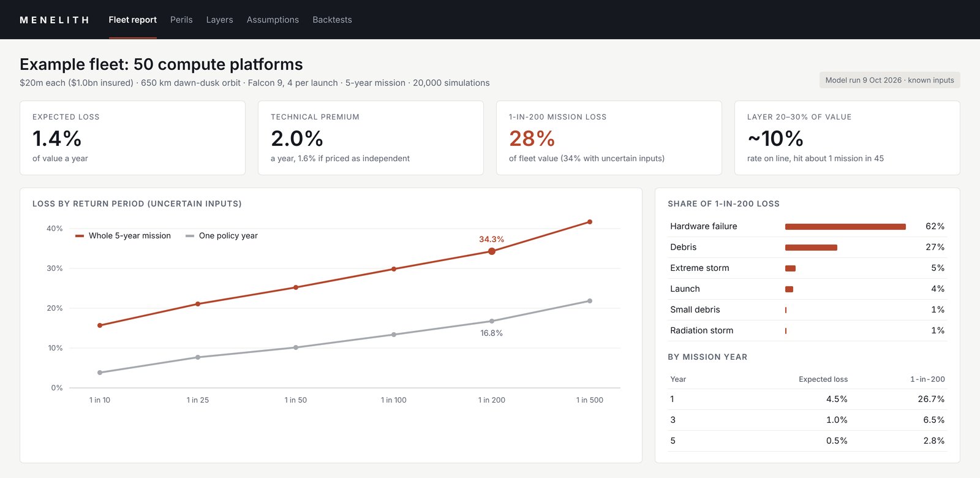
Task: Click the Model run 9 Oct 2026 badge
Action: (x=889, y=80)
